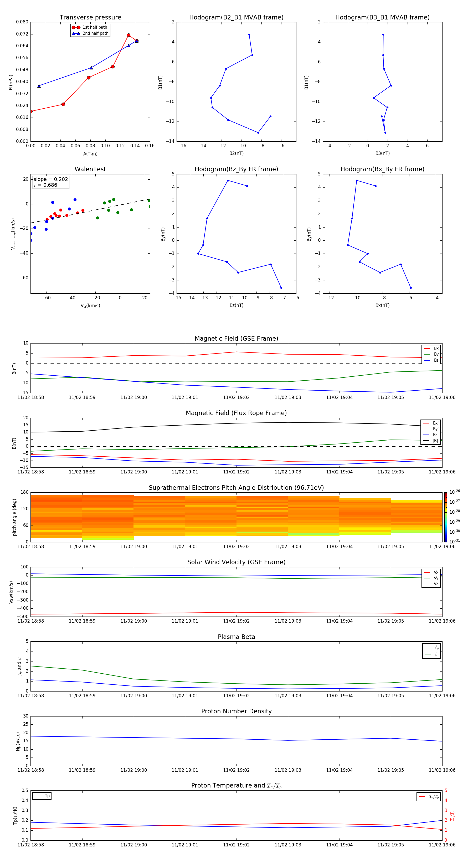
Task: Click the 'V_A(km/s)' Walen test axis label
Action: point(90,306)
